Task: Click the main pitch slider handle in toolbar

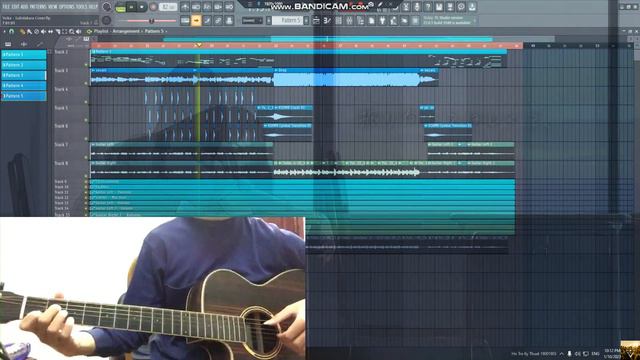Action: (x=151, y=21)
